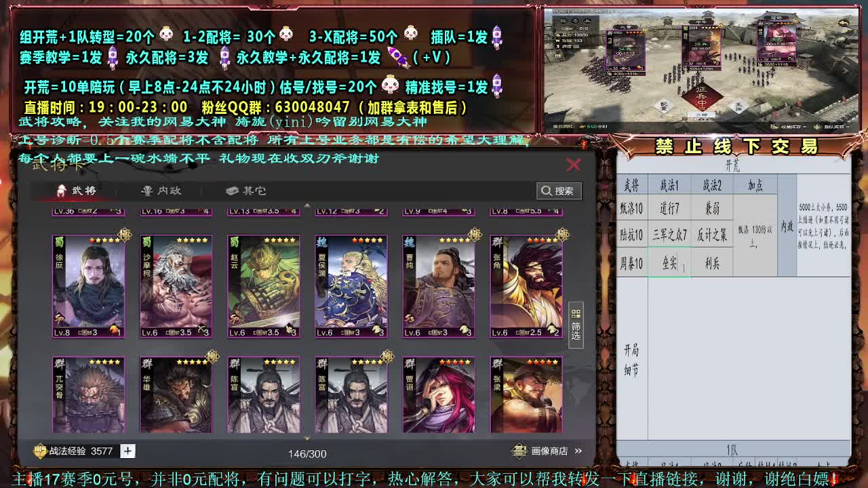Select the 陆抗10 cell in the table
This screenshot has height=488, width=868.
[631, 235]
